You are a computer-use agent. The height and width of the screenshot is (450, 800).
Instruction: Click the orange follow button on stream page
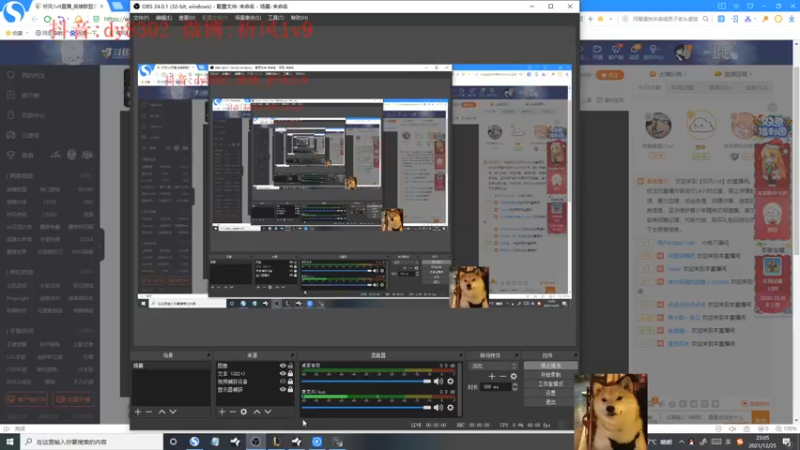tap(610, 75)
